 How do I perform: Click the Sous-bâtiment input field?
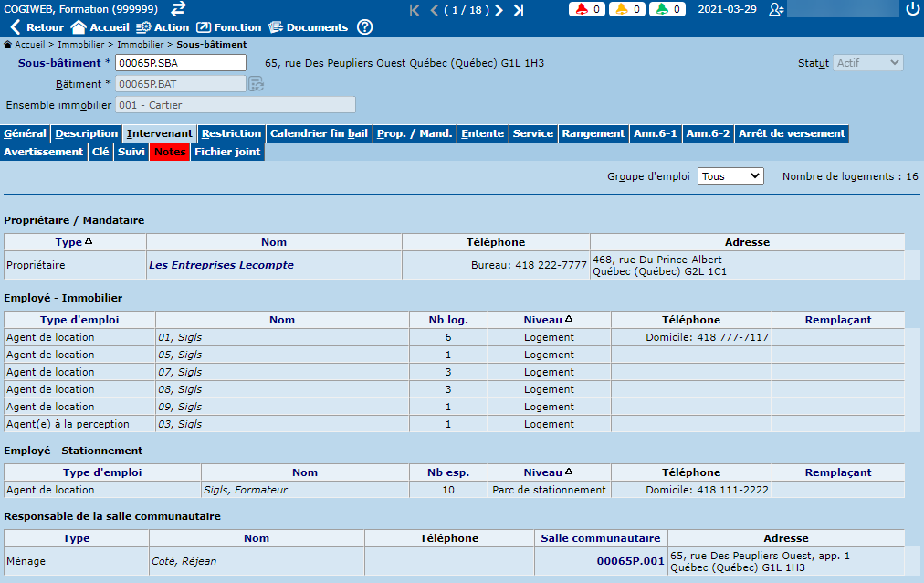click(x=181, y=63)
